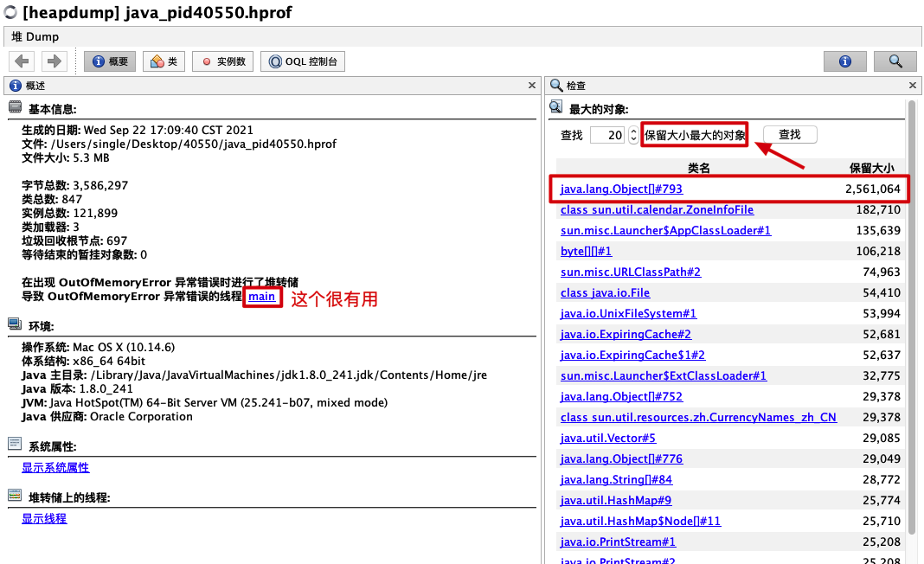924x564 pixels.
Task: Open java.io.ExpiringCache$1#2 entry
Action: tap(633, 355)
